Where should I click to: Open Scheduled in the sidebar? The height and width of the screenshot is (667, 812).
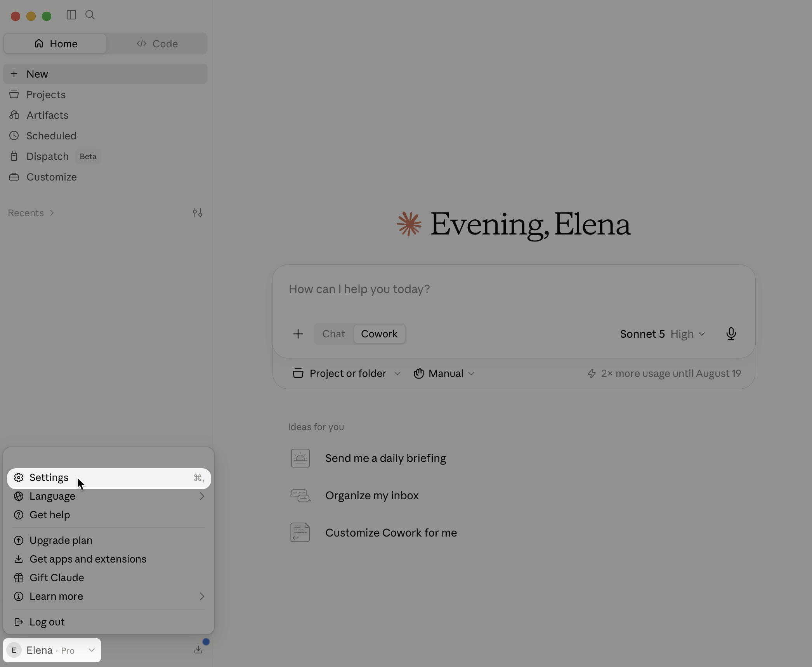[106, 135]
